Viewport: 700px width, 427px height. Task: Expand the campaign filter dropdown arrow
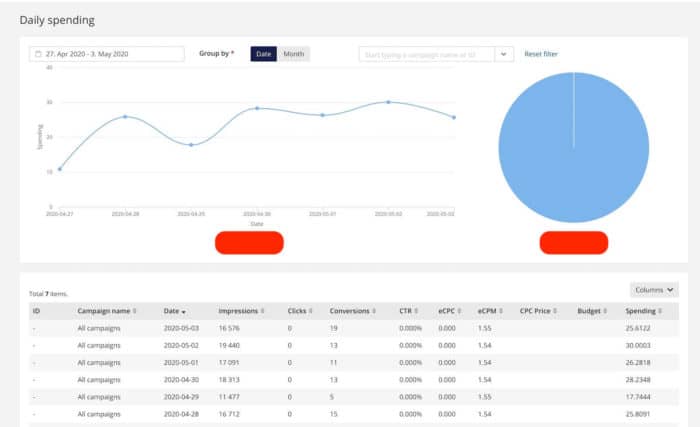504,54
